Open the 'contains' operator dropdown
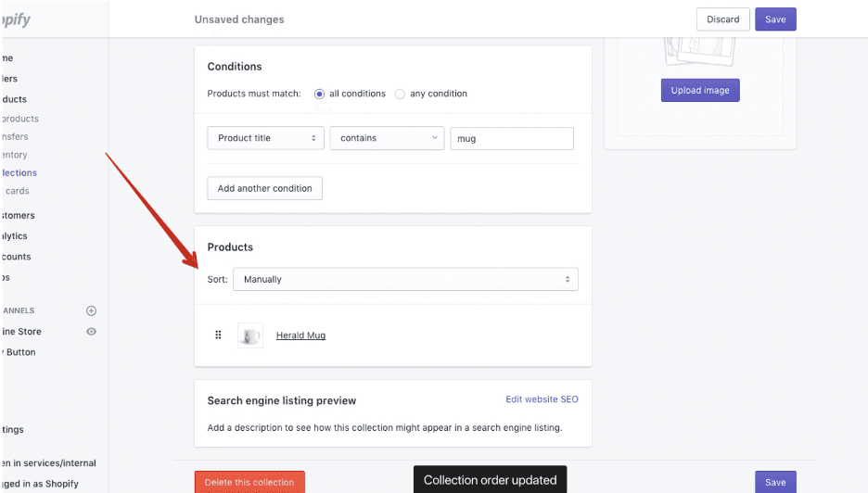This screenshot has width=868, height=493. 387,138
